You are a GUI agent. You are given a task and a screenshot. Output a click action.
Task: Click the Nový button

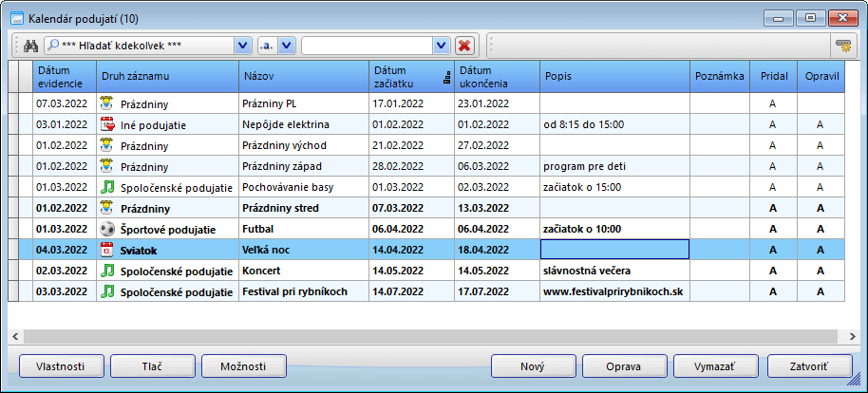click(x=533, y=366)
